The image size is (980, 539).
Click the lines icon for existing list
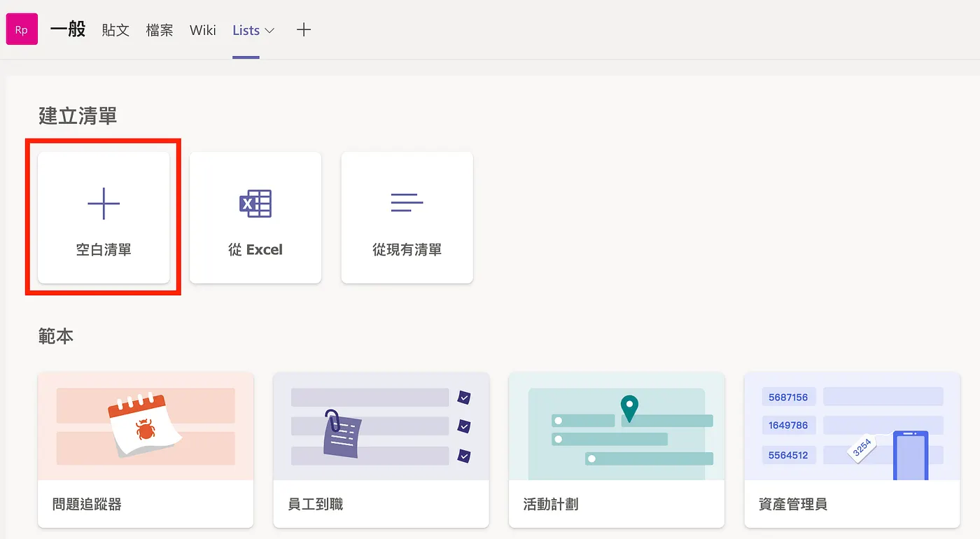[407, 202]
